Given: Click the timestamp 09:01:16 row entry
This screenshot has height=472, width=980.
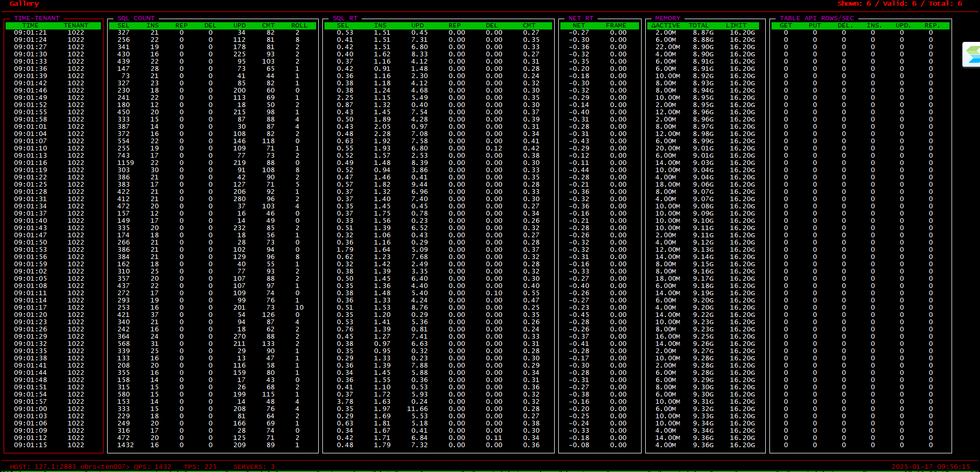Looking at the screenshot, I should coord(31,163).
